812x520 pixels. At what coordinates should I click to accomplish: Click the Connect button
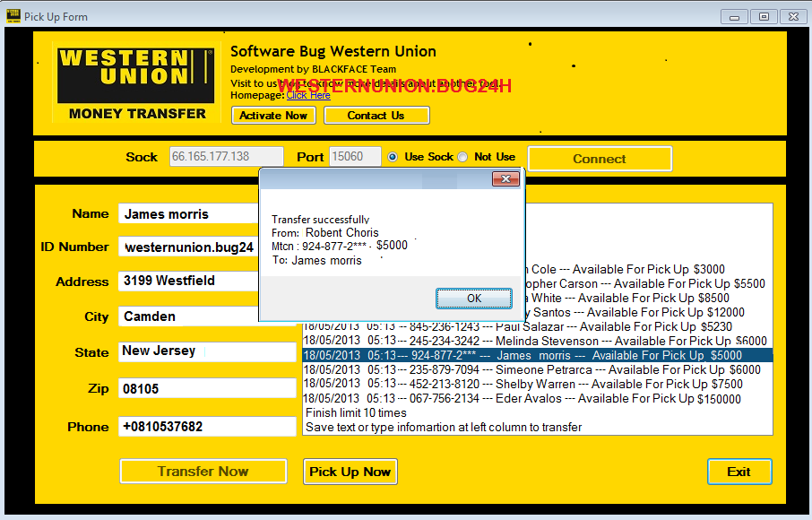(x=600, y=159)
